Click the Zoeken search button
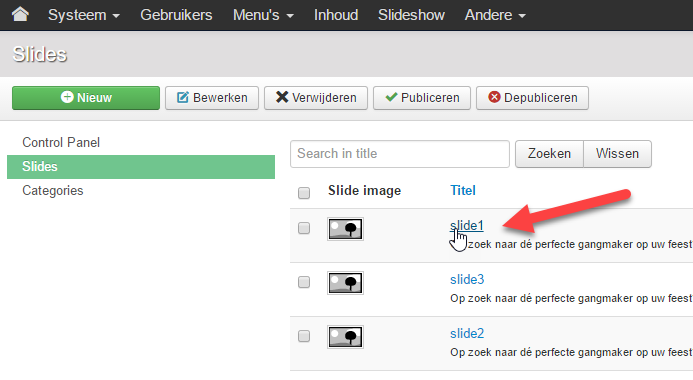 pos(549,154)
